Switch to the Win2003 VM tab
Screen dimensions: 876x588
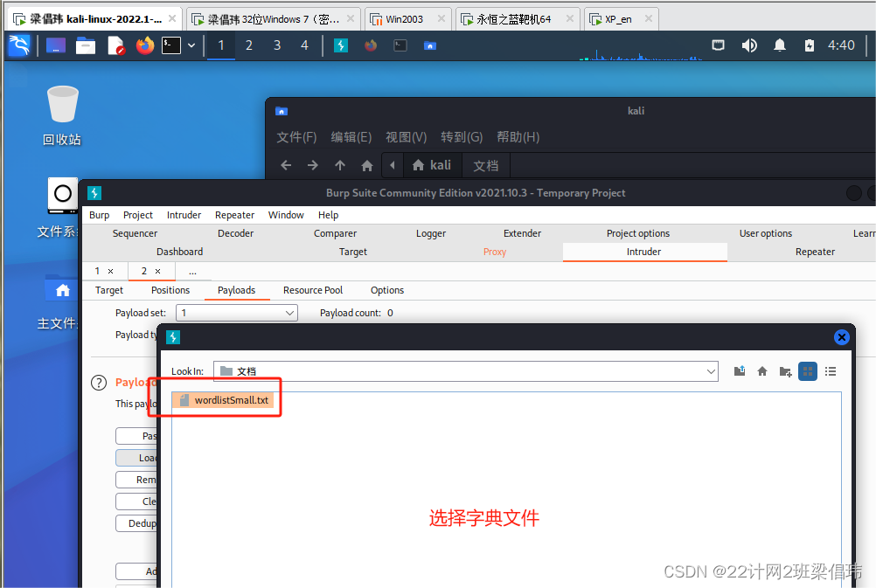pos(407,19)
